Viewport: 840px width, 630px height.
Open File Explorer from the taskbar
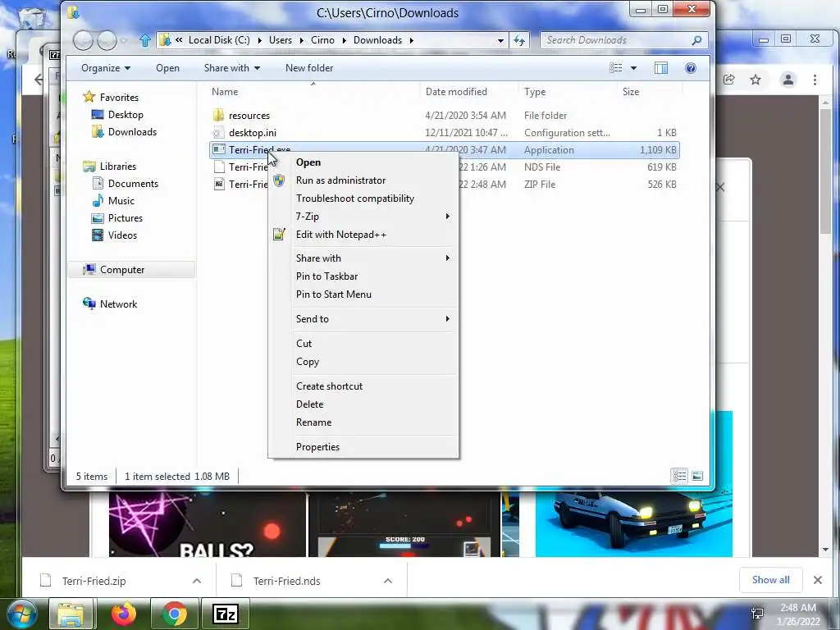71,614
